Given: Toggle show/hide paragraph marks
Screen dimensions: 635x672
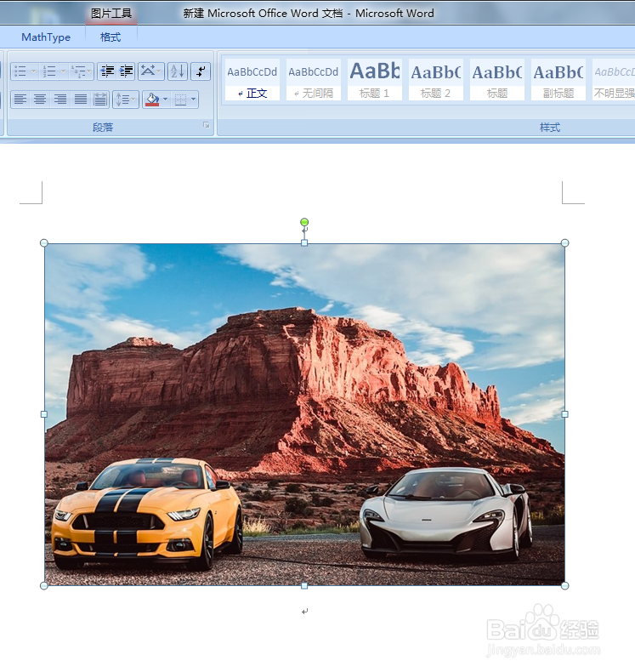Looking at the screenshot, I should click(201, 71).
